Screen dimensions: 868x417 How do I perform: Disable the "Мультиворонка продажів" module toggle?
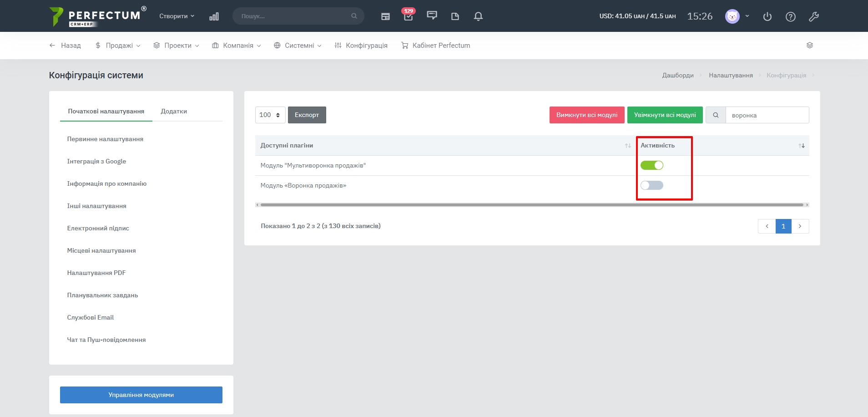point(651,165)
